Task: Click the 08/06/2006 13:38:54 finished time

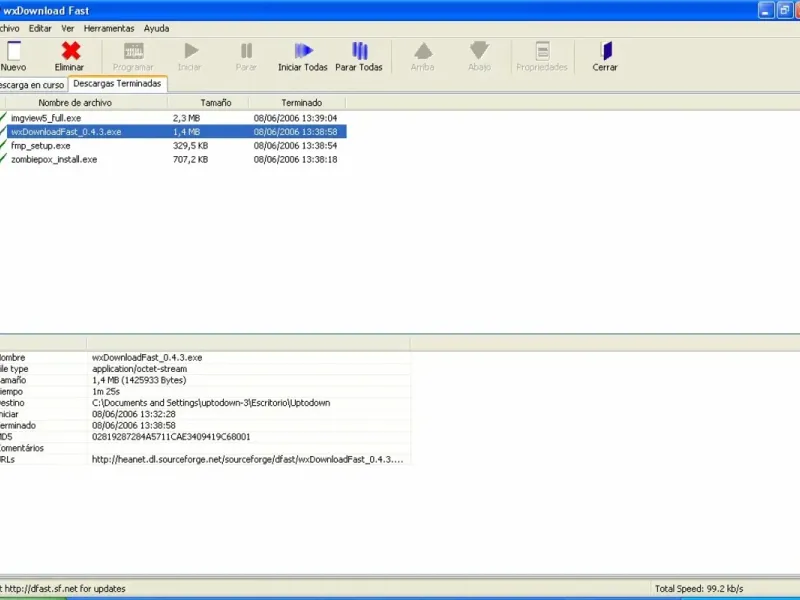Action: point(295,145)
